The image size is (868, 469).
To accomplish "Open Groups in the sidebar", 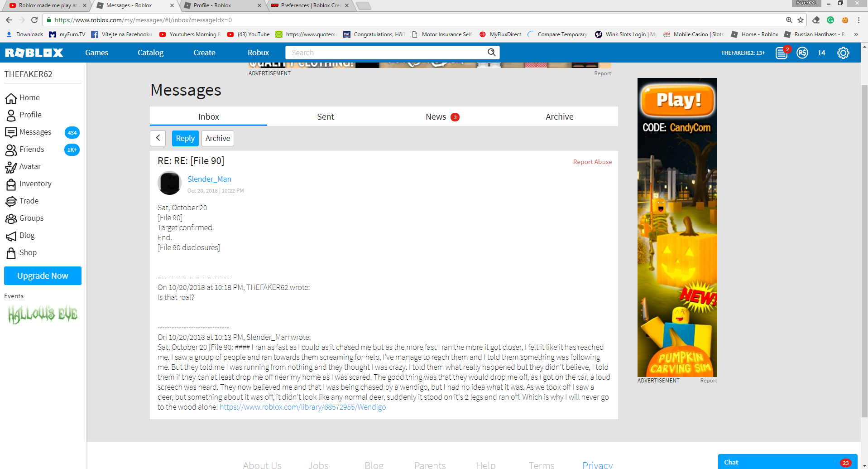I will point(24,218).
